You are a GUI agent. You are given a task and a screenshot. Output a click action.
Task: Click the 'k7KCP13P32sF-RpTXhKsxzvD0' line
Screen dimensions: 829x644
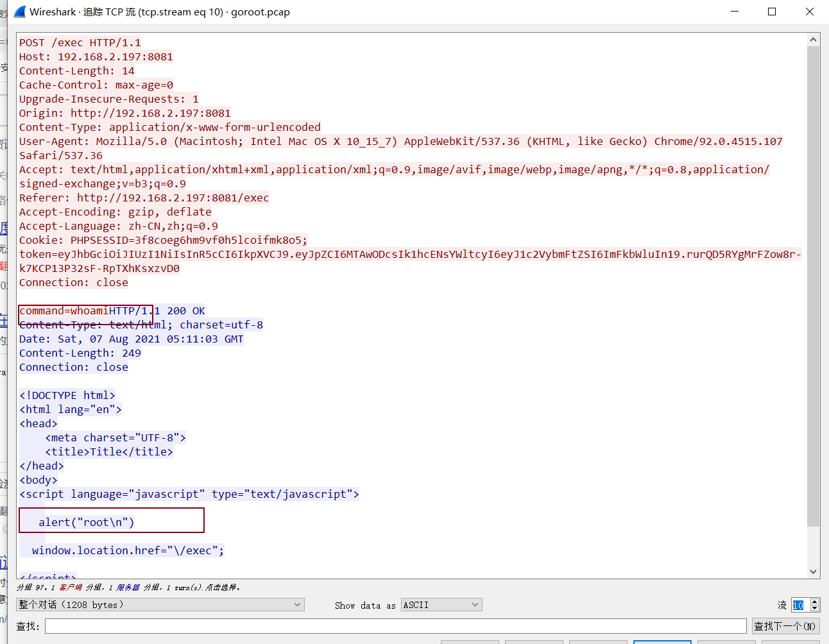[x=99, y=269]
